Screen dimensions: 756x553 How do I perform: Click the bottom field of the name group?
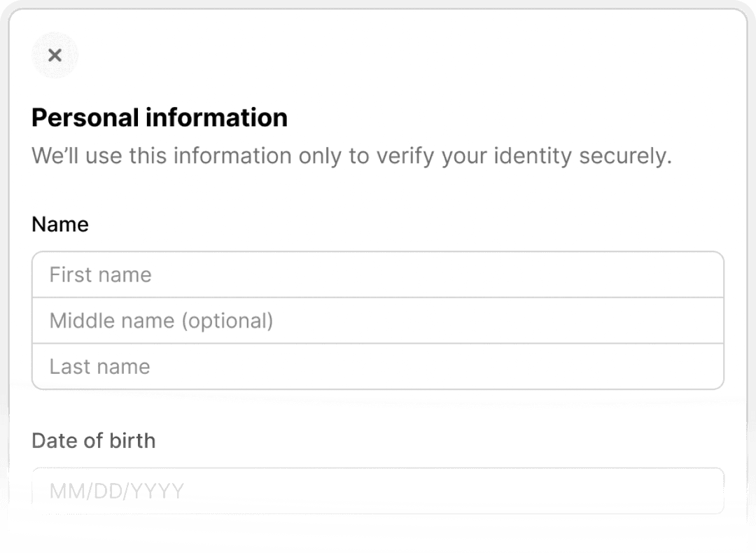pos(378,365)
